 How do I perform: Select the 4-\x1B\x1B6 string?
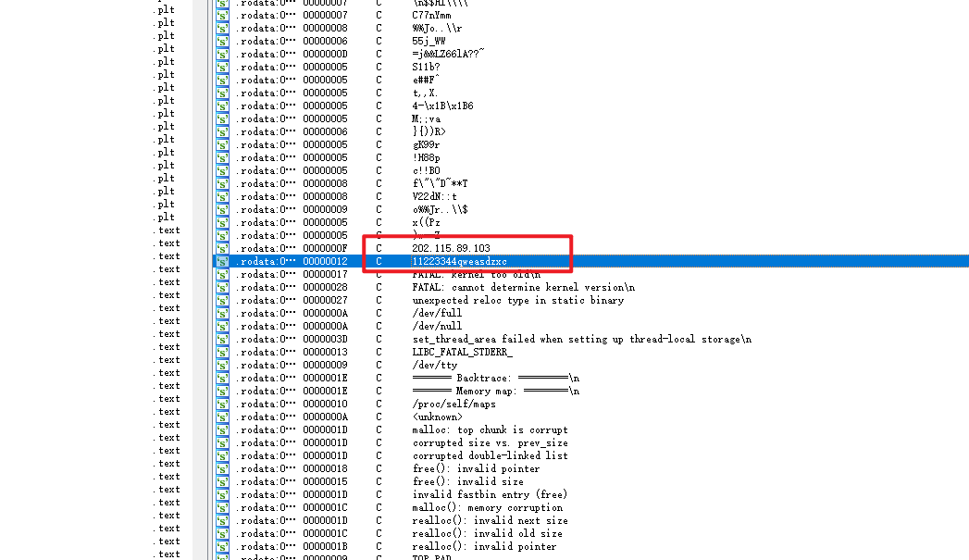[442, 106]
